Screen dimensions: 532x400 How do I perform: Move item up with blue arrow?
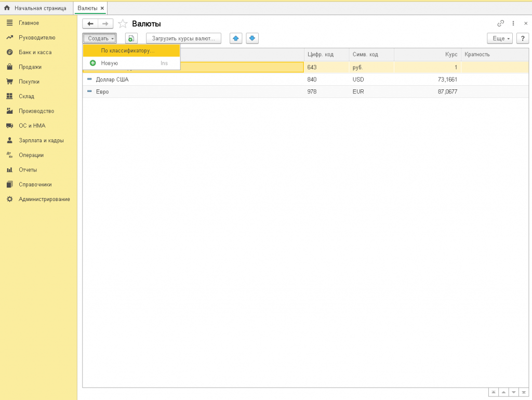pos(236,38)
